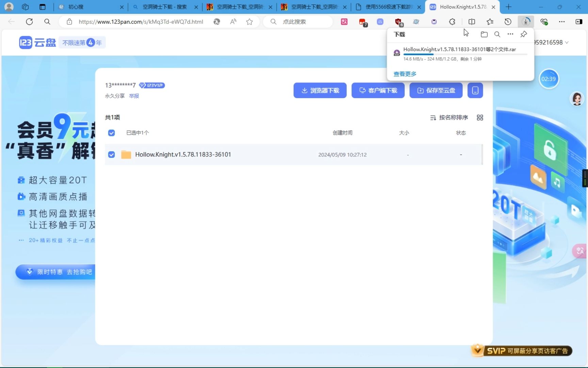Uncheck the Hollow.Knight folder checkbox
Viewport: 588px width, 368px height.
111,155
